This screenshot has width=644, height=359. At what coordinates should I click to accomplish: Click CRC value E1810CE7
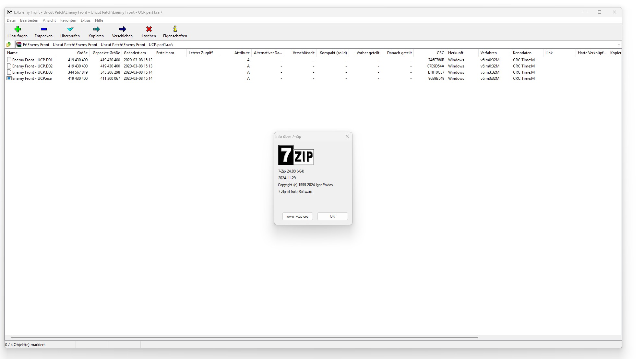[436, 72]
